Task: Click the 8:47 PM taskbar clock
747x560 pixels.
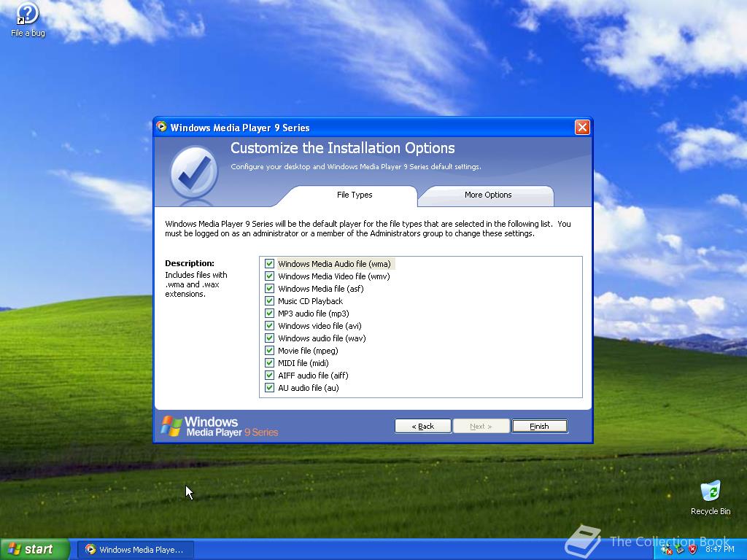Action: 719,550
